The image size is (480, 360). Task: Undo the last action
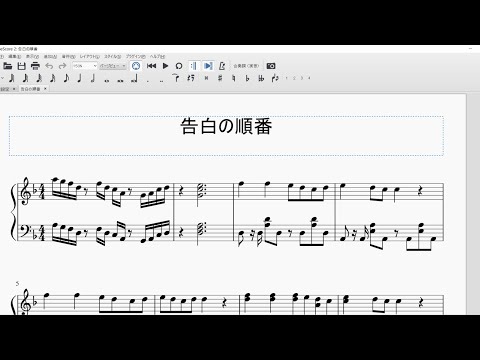click(x=49, y=66)
